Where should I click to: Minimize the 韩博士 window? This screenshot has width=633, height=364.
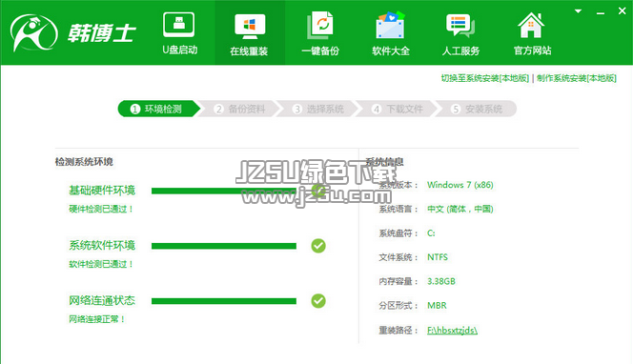tap(601, 12)
